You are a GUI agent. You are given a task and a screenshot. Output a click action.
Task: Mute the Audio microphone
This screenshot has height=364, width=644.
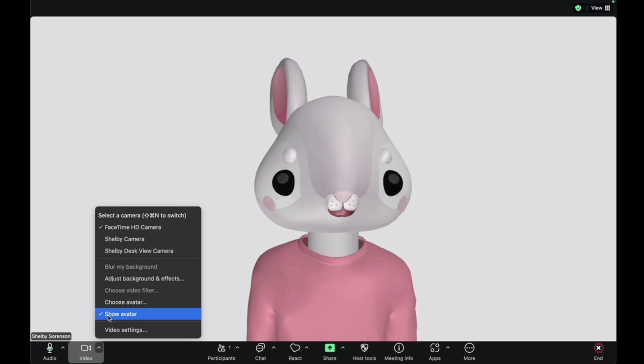click(x=49, y=351)
